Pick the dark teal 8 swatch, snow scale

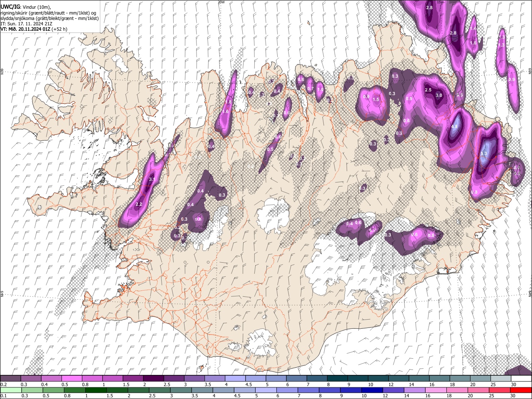click(x=337, y=379)
